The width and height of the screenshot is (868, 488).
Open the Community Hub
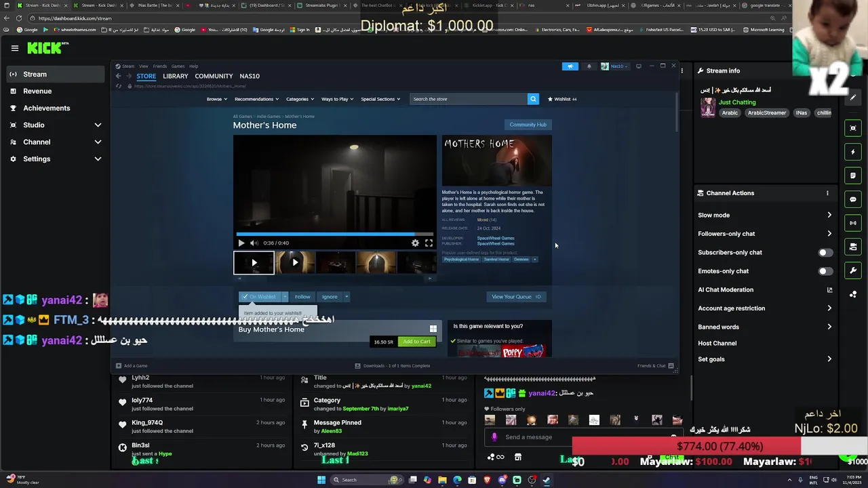(528, 125)
